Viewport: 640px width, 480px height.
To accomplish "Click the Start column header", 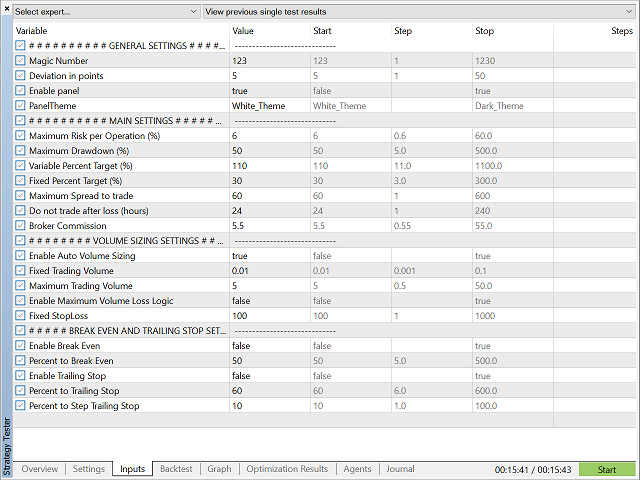I will click(351, 31).
